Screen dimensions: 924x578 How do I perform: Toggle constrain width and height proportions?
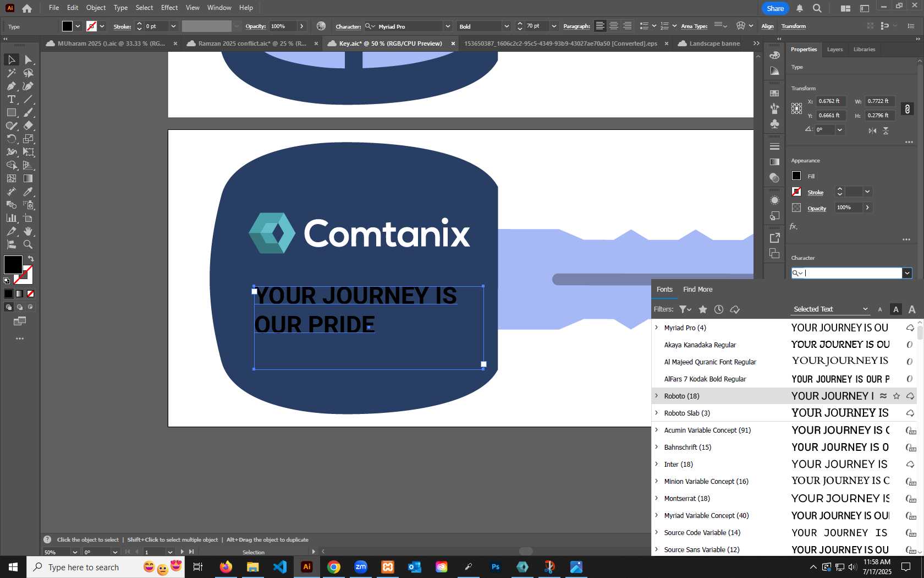(908, 108)
